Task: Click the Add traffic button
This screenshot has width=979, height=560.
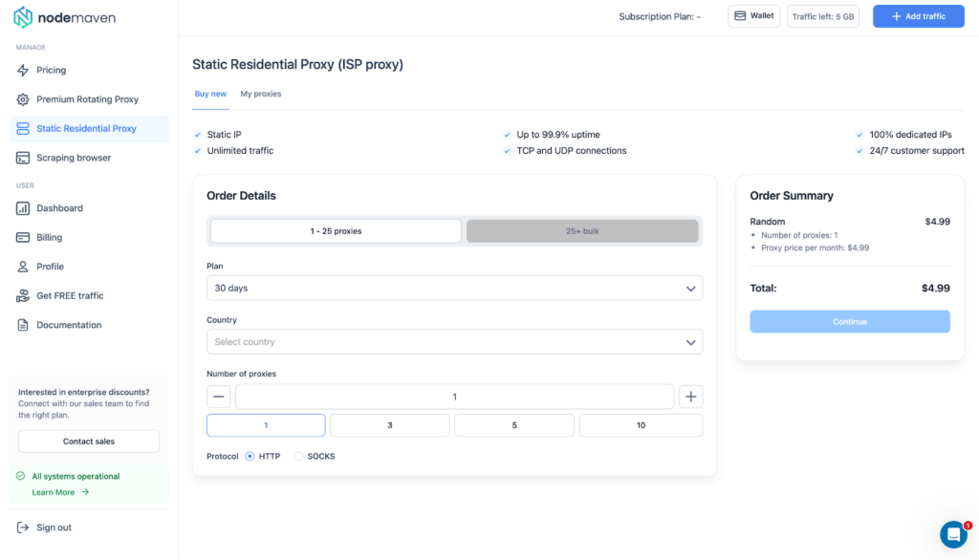Action: tap(919, 16)
